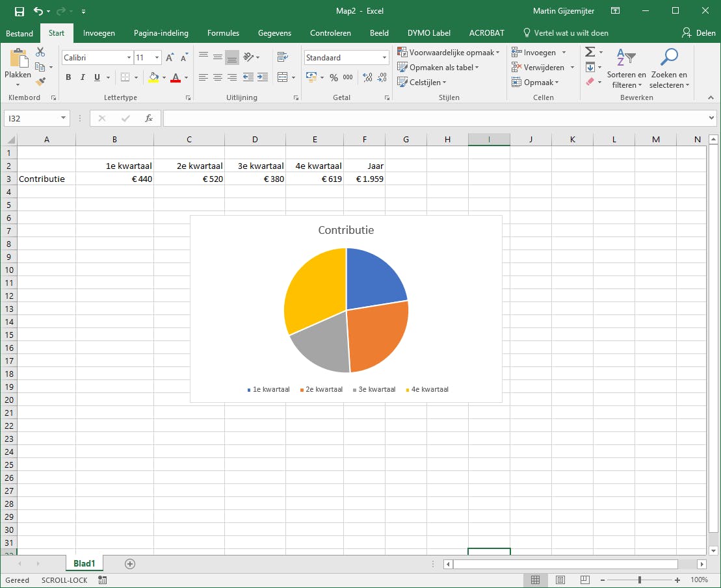Click the increase font size icon
This screenshot has width=721, height=588.
coord(170,58)
